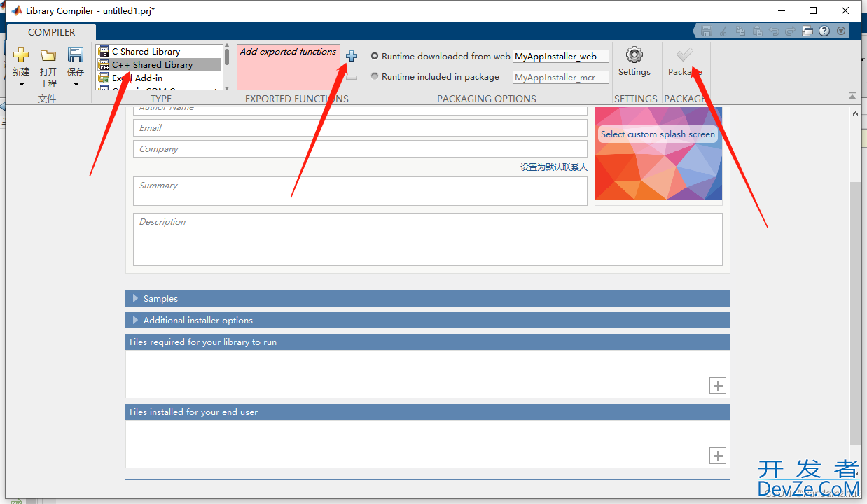Add file under Files required for library
This screenshot has width=867, height=504.
tap(718, 386)
